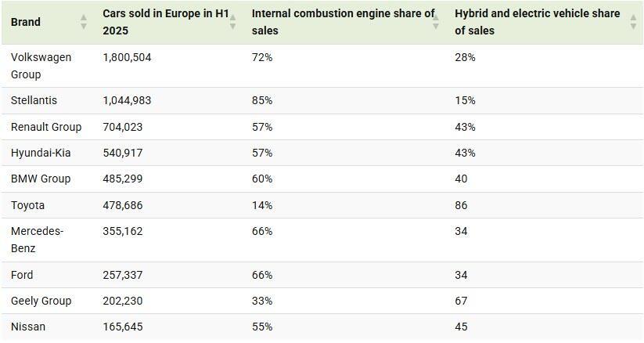644x343 pixels.
Task: Select the BMW Group brand cell
Action: [x=41, y=179]
